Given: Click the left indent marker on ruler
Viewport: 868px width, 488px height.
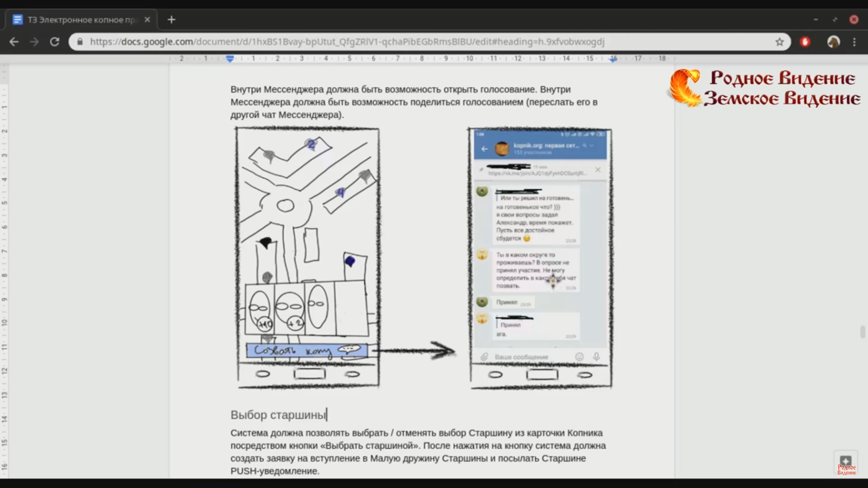Looking at the screenshot, I should click(x=230, y=59).
